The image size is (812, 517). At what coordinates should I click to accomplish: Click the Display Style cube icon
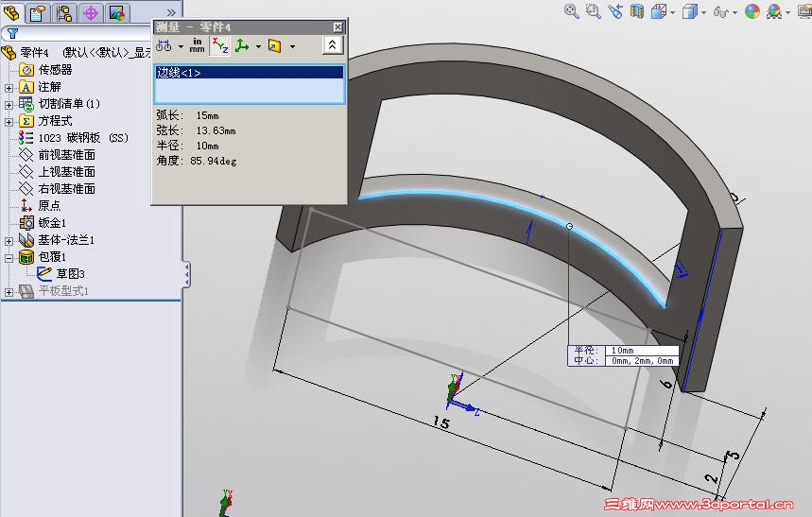[x=690, y=11]
